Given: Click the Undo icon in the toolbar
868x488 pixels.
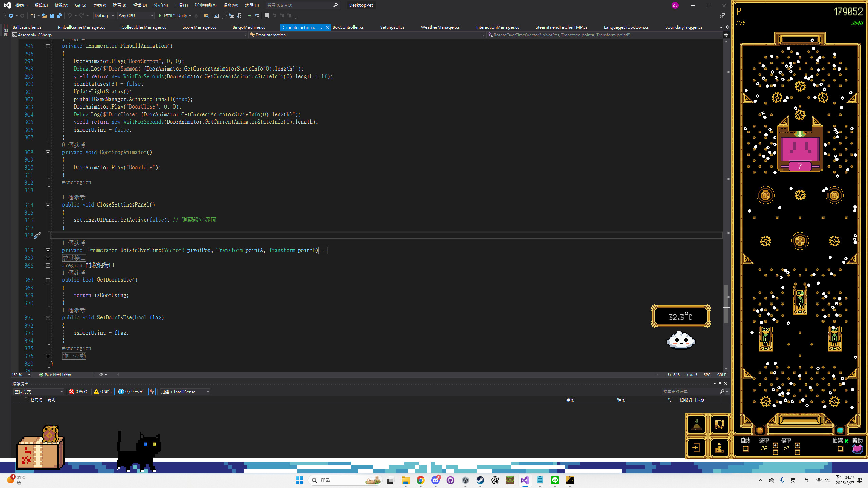Looking at the screenshot, I should [x=70, y=16].
